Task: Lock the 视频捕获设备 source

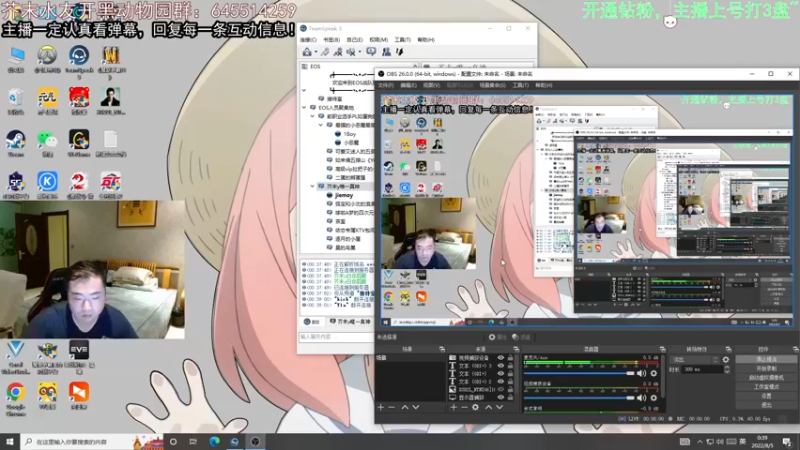Action: (510, 358)
